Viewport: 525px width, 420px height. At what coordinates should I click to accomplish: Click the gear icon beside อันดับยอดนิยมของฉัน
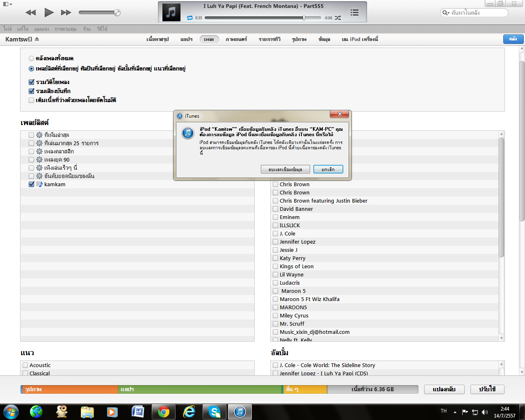(39, 176)
